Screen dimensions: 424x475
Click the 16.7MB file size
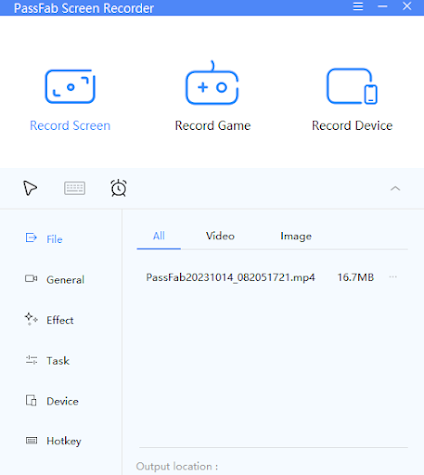click(356, 277)
